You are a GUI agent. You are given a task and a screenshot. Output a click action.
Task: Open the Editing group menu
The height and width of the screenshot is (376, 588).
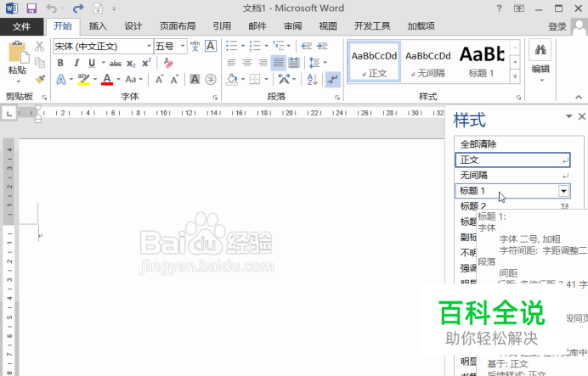tap(540, 62)
